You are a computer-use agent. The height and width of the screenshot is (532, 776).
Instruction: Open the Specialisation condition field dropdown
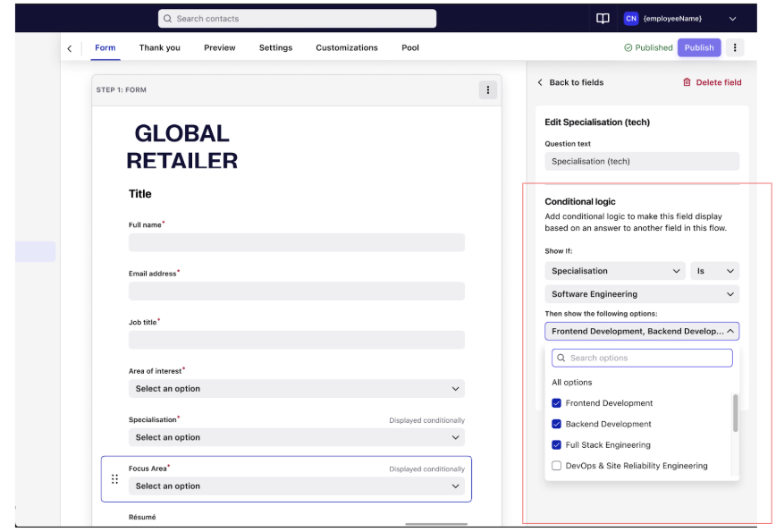coord(615,271)
